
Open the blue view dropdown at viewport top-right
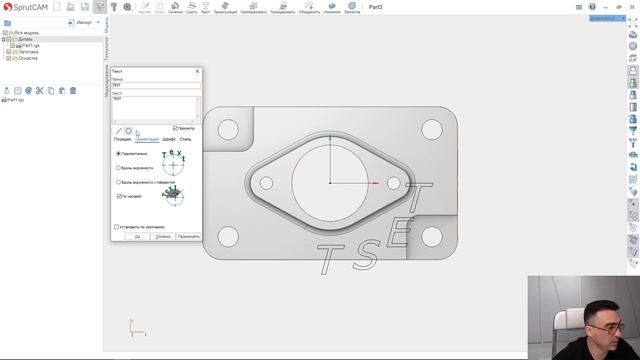[607, 19]
